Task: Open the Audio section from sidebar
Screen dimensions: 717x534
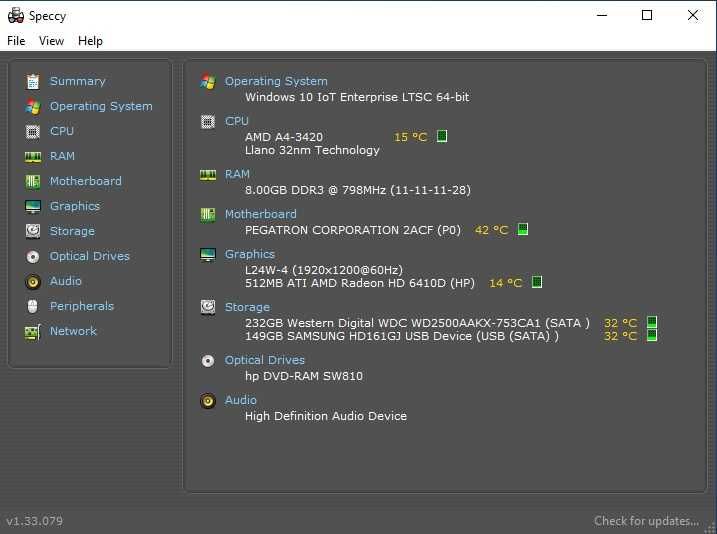Action: pyautogui.click(x=65, y=281)
